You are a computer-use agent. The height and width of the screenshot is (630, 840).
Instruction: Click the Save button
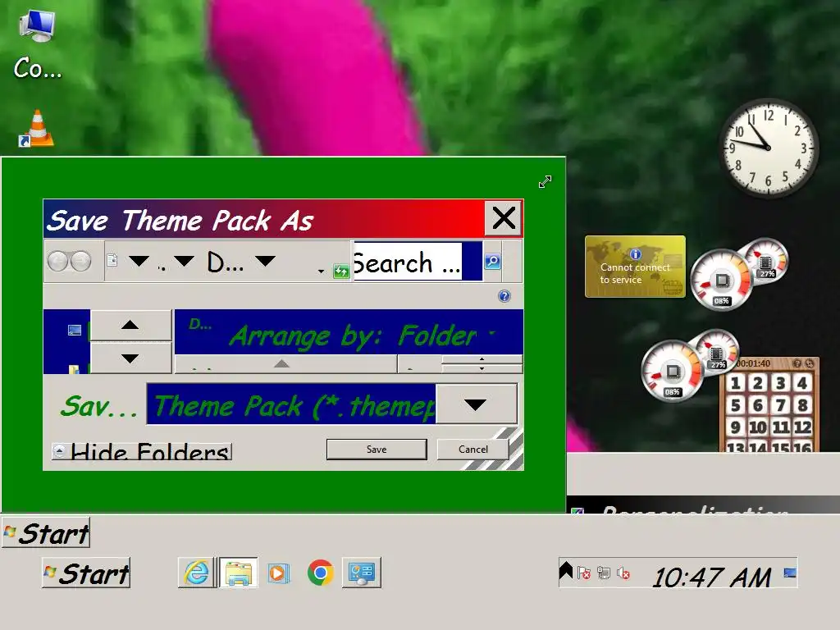pyautogui.click(x=377, y=449)
